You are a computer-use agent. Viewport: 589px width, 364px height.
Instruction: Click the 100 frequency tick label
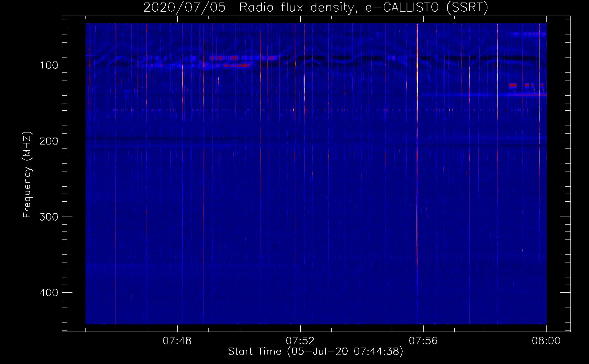click(49, 65)
